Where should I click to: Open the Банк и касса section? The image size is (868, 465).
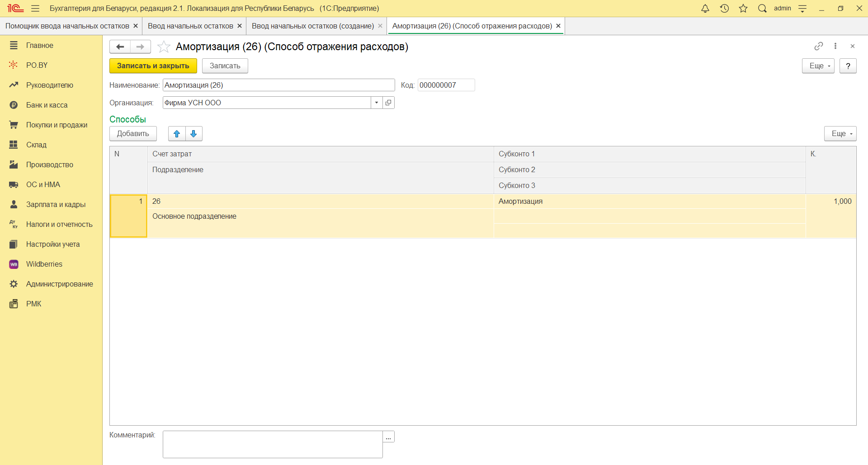(x=47, y=105)
